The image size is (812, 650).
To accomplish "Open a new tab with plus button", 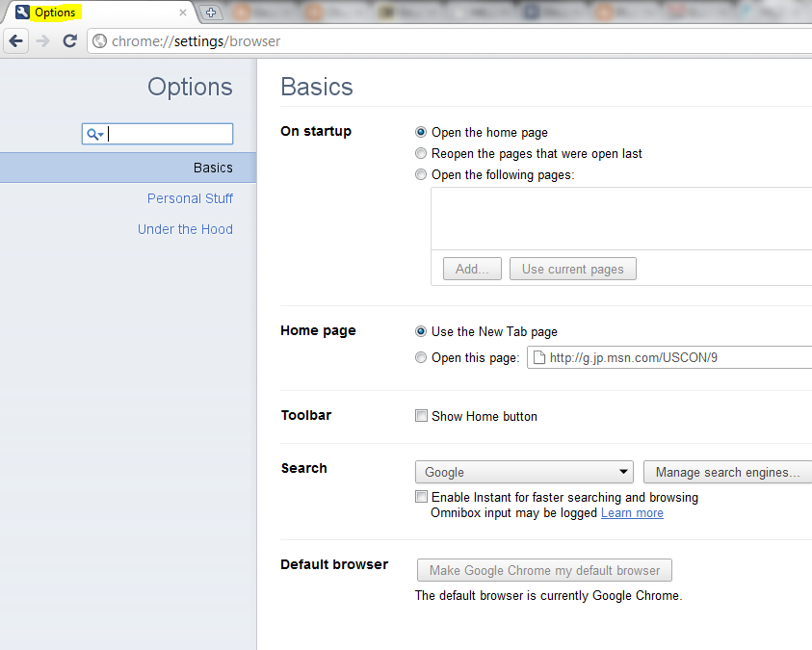I will (x=211, y=13).
